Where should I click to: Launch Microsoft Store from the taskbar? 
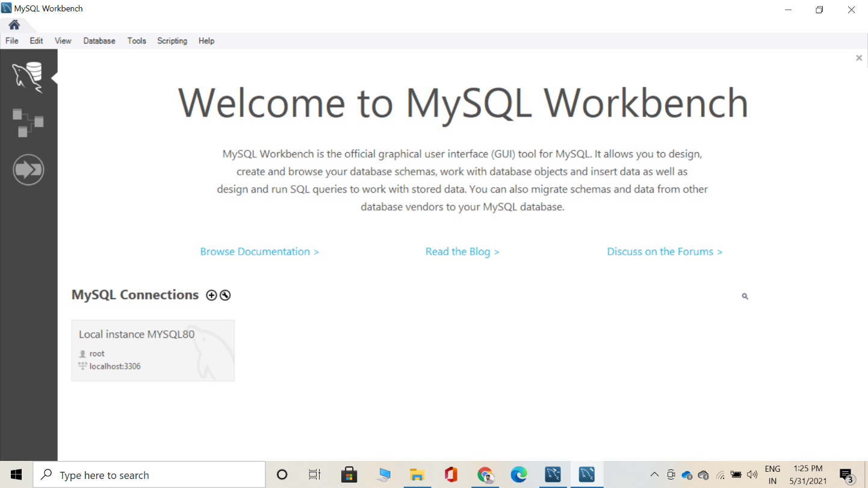click(x=349, y=475)
